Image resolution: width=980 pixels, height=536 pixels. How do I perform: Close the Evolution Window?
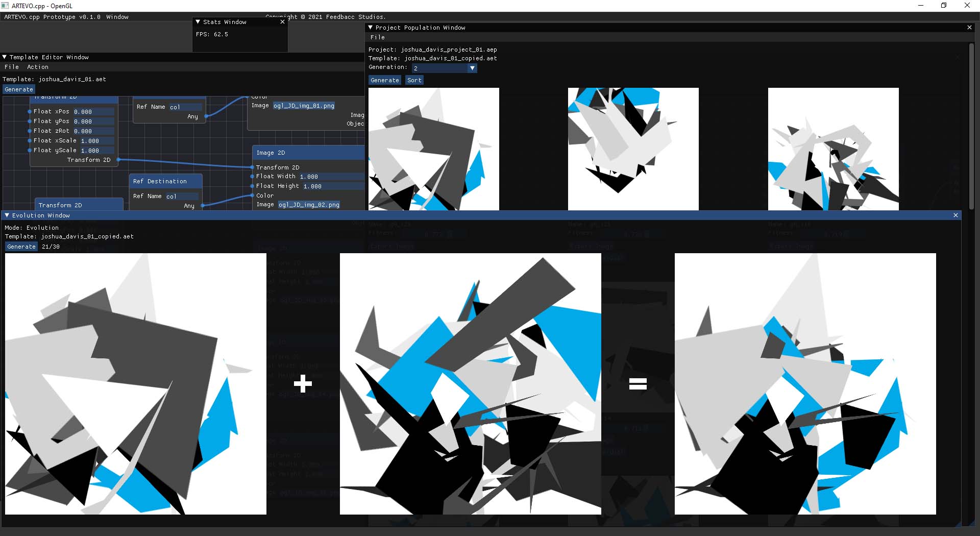coord(955,215)
